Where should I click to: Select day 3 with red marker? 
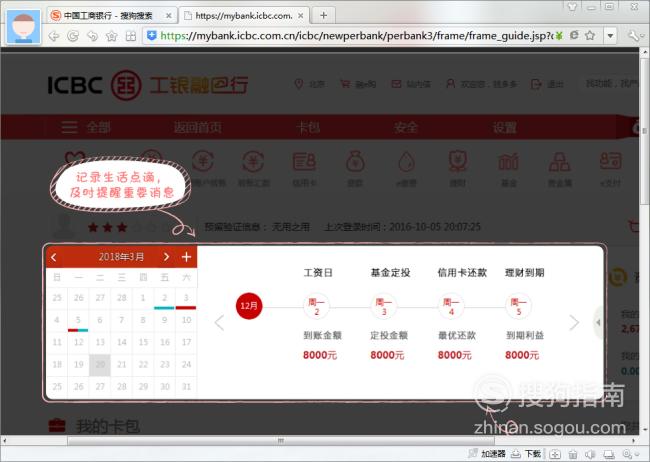pyautogui.click(x=186, y=298)
